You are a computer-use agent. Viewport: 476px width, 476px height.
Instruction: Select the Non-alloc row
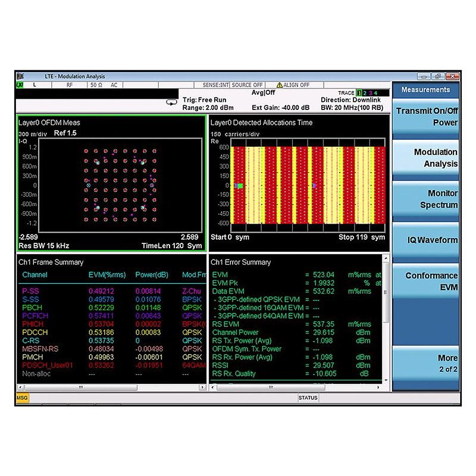[x=112, y=374]
